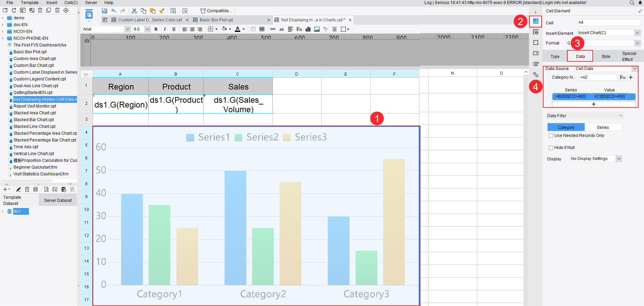Toggle Underline formatting

(174, 29)
